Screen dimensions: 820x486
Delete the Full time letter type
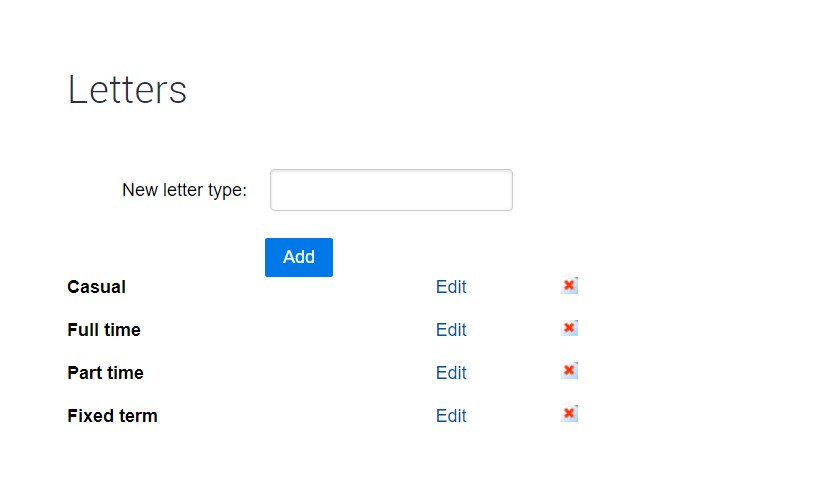click(569, 329)
